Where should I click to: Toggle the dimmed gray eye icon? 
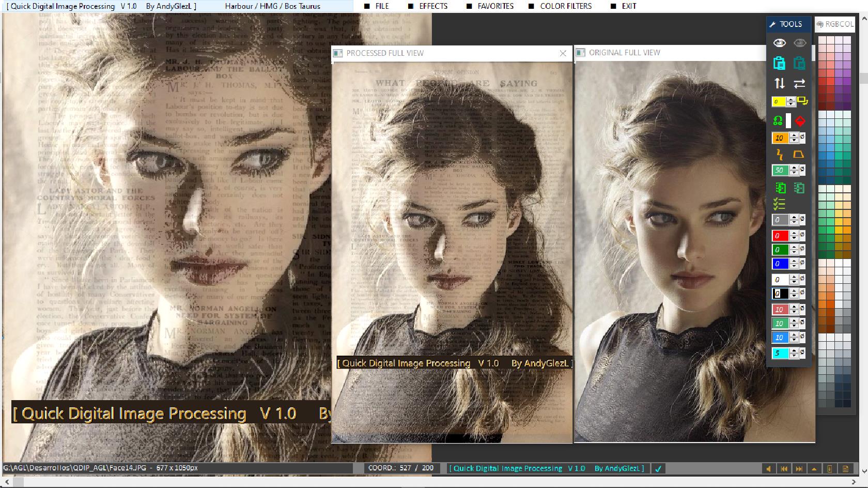coord(800,43)
